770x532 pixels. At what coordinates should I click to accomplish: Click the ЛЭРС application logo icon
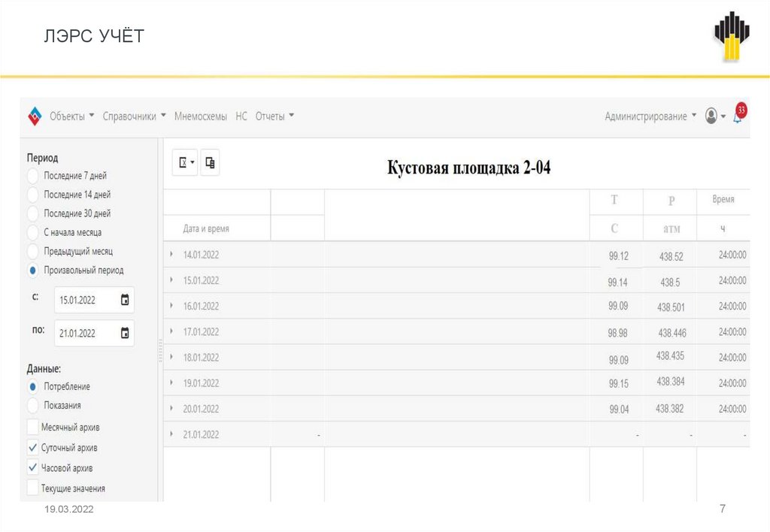33,116
